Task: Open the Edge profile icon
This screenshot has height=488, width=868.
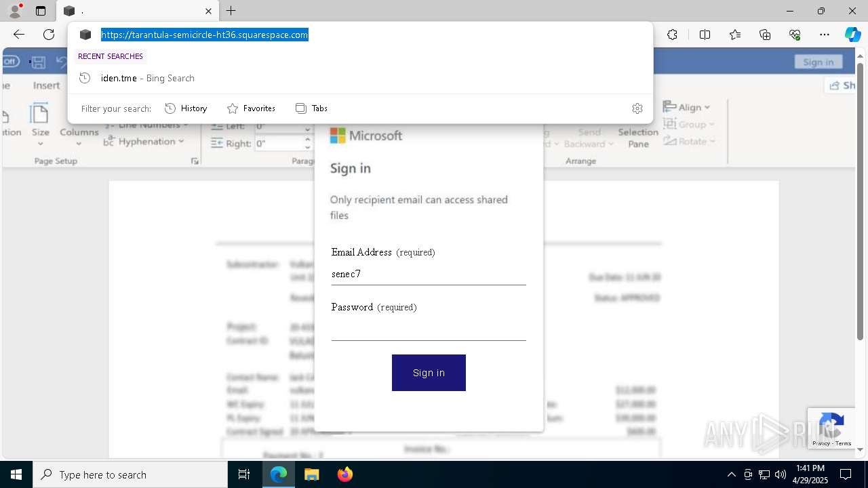Action: 14,11
